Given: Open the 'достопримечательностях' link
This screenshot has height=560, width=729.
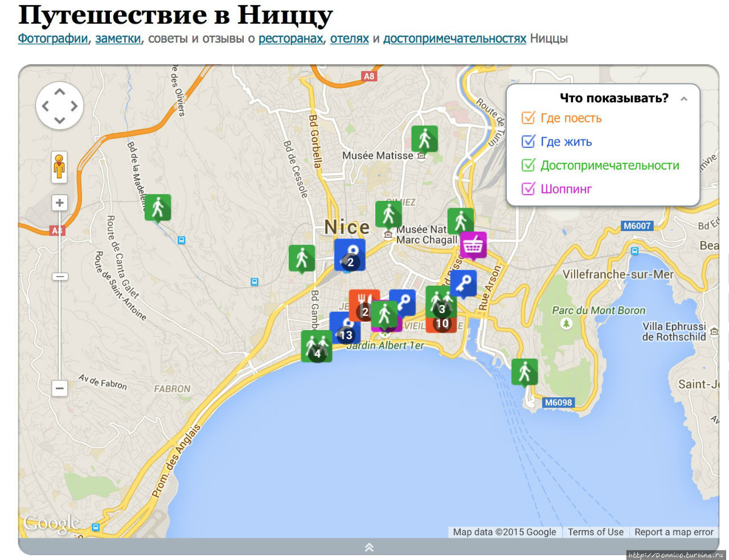Looking at the screenshot, I should (x=454, y=39).
